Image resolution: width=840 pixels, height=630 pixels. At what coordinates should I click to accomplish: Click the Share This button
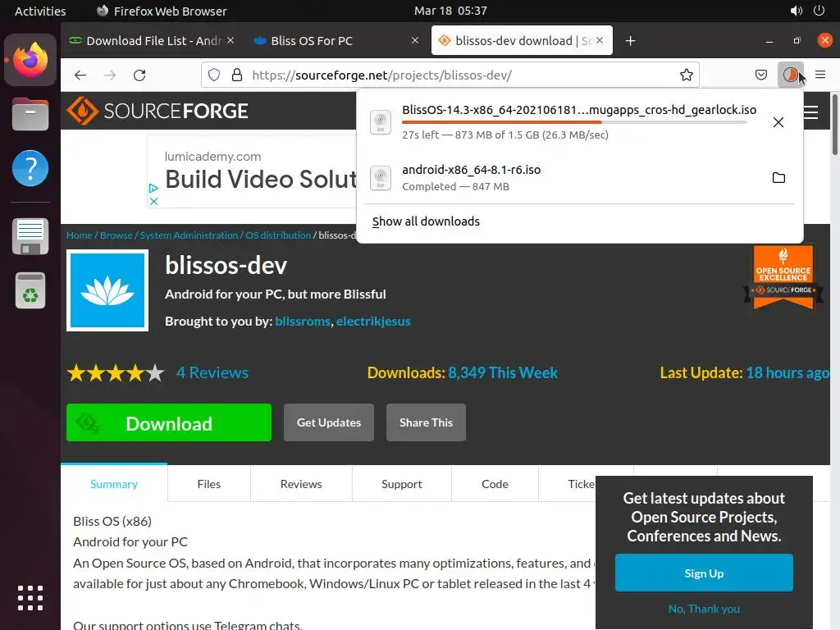[426, 422]
